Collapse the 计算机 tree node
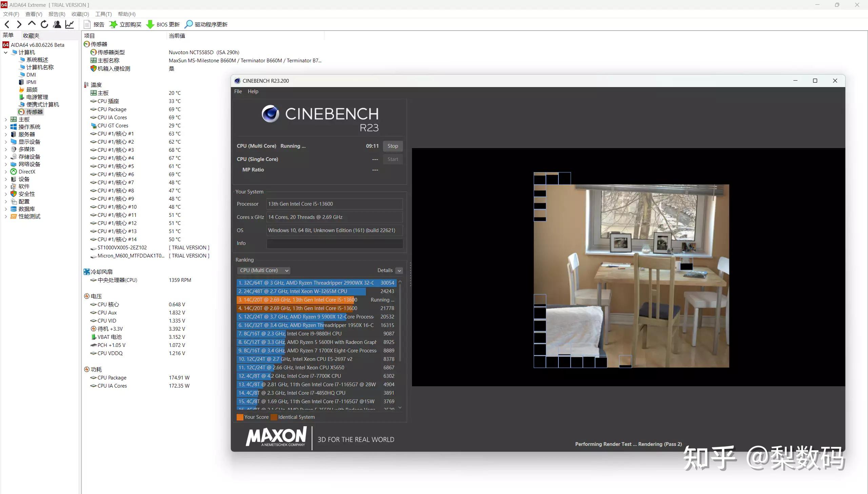The width and height of the screenshot is (868, 494). (x=6, y=52)
